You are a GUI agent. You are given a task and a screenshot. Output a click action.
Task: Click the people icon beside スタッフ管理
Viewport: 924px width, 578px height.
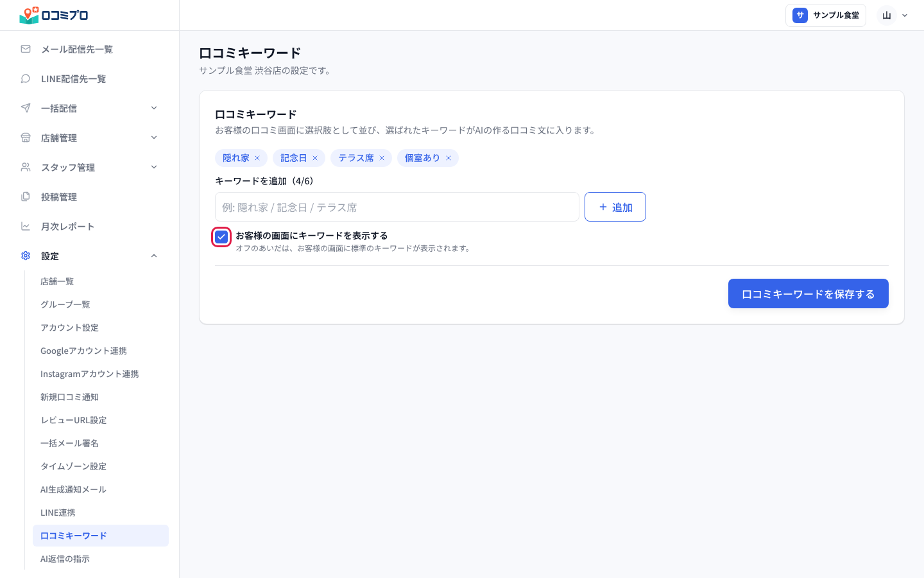tap(26, 167)
